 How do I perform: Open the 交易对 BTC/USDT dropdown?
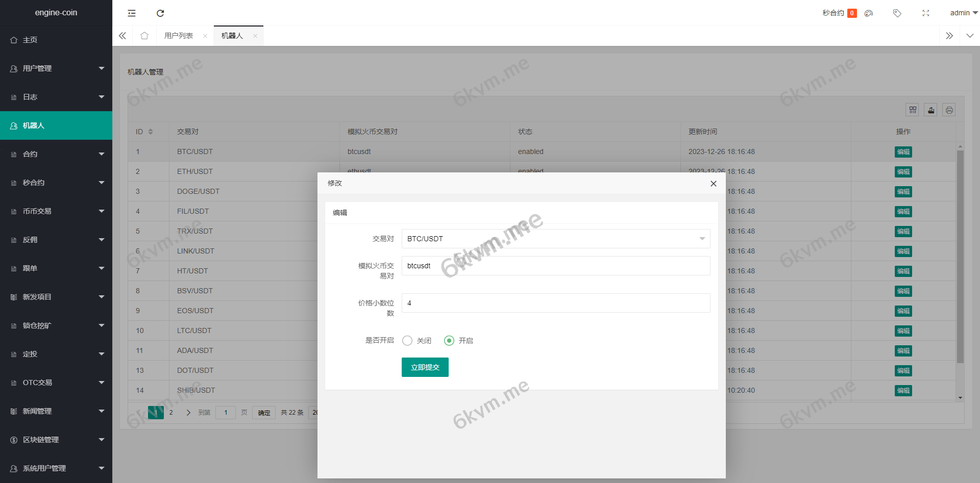click(555, 238)
